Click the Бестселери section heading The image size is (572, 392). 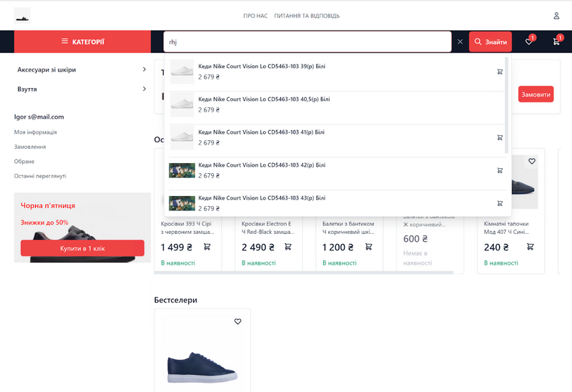175,300
